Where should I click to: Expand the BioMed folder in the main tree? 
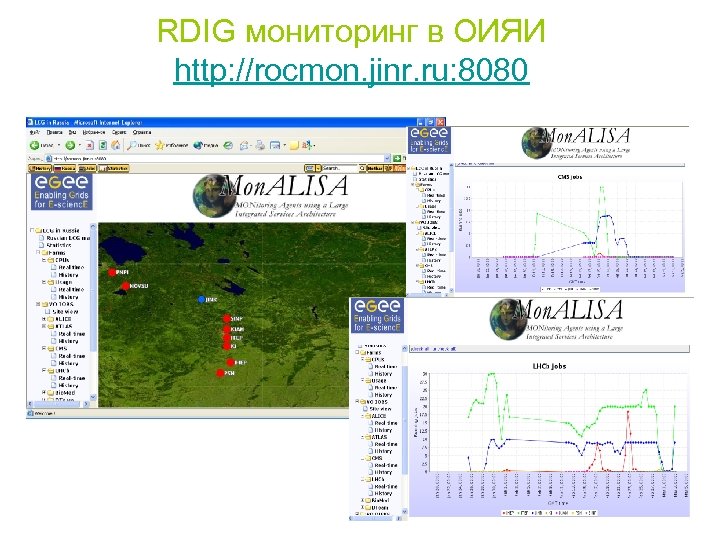pos(44,393)
